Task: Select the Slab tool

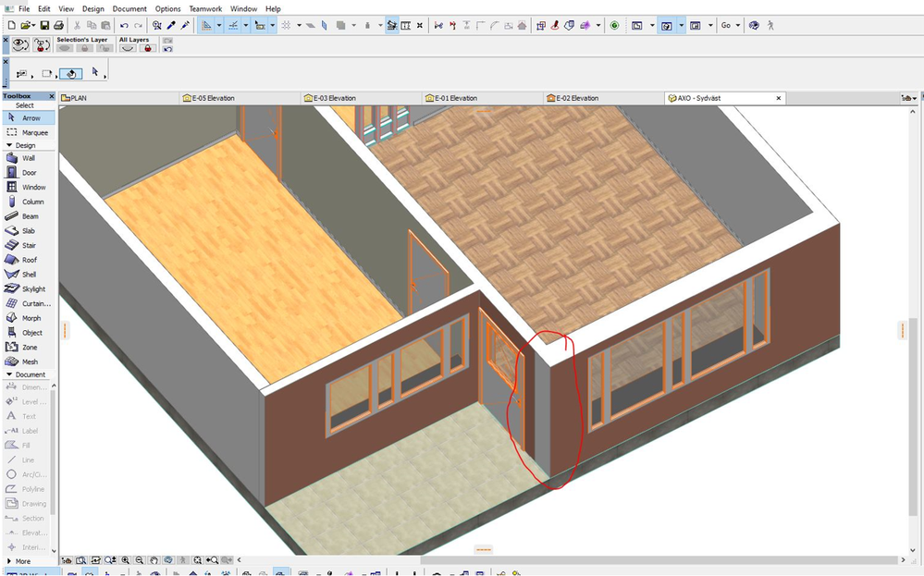Action: point(29,230)
